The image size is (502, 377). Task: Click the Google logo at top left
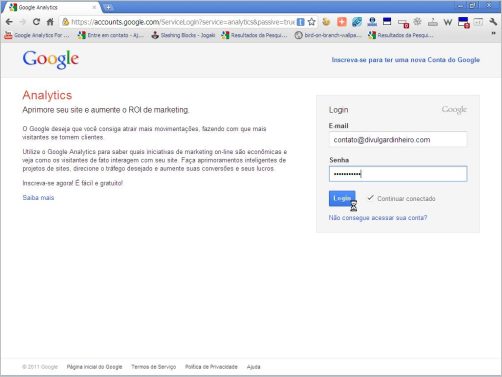point(51,60)
